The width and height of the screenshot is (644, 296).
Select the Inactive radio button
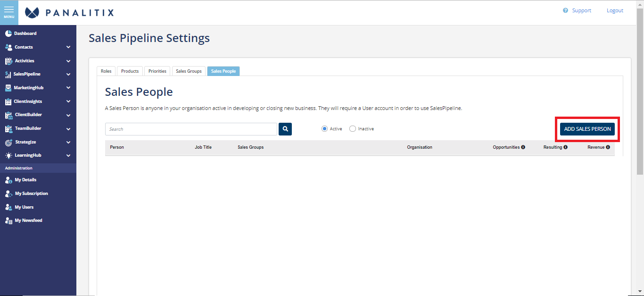coord(353,129)
